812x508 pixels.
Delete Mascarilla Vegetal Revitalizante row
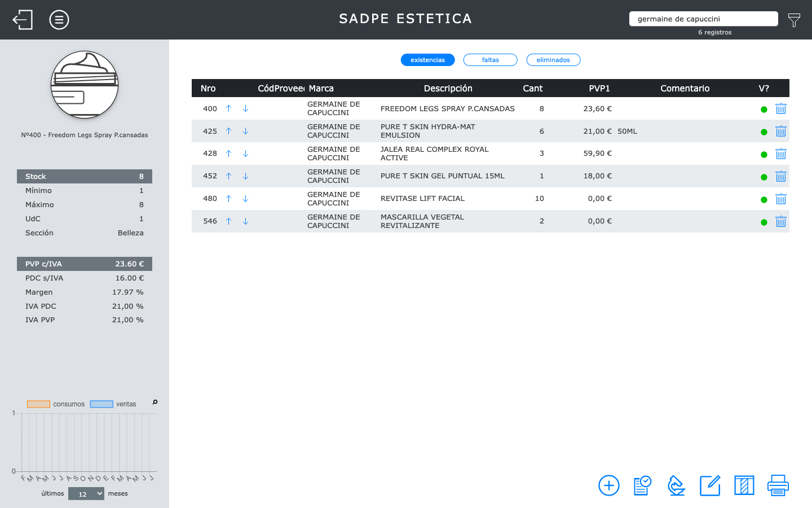pos(780,221)
